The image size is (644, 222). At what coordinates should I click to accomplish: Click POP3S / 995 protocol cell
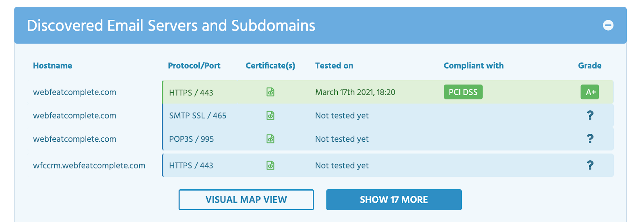pos(191,139)
